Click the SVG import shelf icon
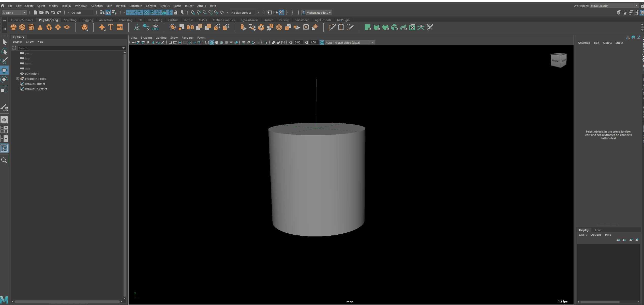Viewport: 644px width, 305px height. pos(120,27)
